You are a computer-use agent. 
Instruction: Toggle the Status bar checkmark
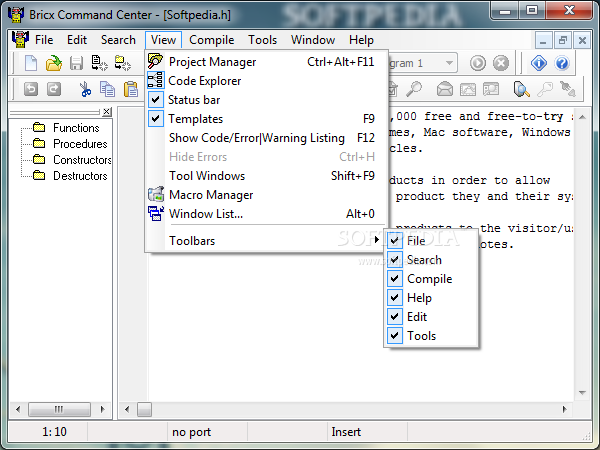click(x=156, y=99)
